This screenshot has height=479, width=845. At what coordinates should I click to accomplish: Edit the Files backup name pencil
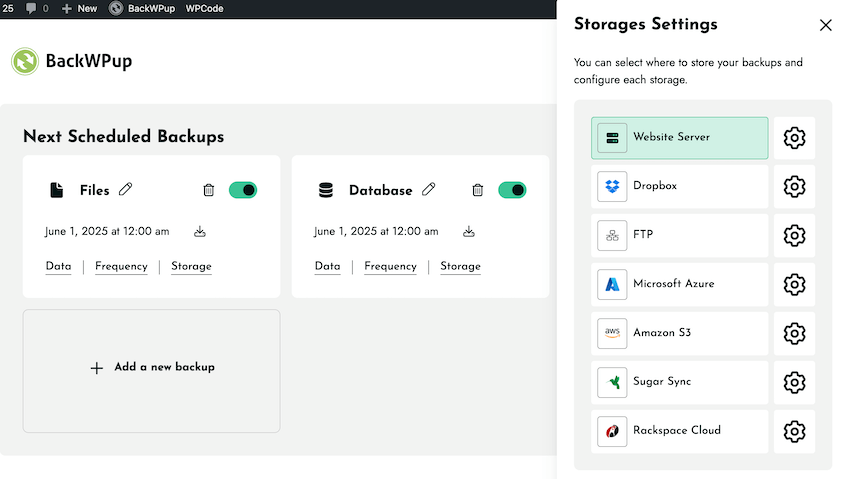pyautogui.click(x=126, y=189)
